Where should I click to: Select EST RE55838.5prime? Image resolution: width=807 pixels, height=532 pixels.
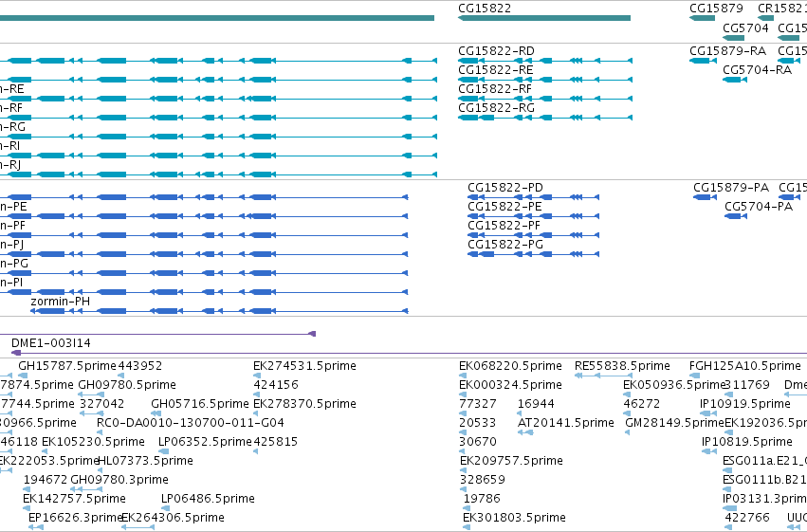pos(622,366)
